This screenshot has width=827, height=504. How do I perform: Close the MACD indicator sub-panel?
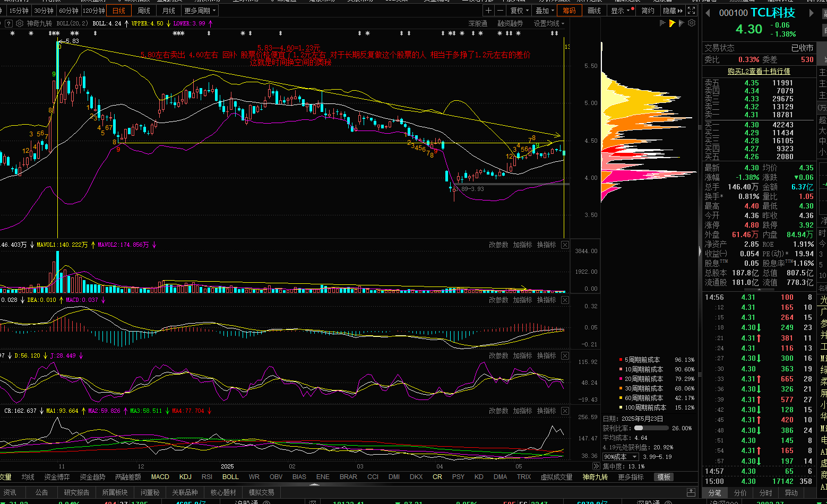(x=565, y=300)
